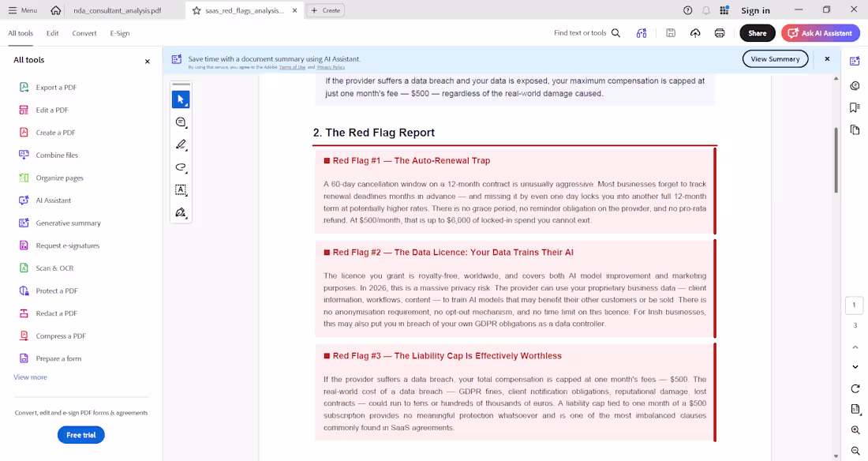Star the saas_red_flags_analysis document
The image size is (868, 461).
click(196, 10)
